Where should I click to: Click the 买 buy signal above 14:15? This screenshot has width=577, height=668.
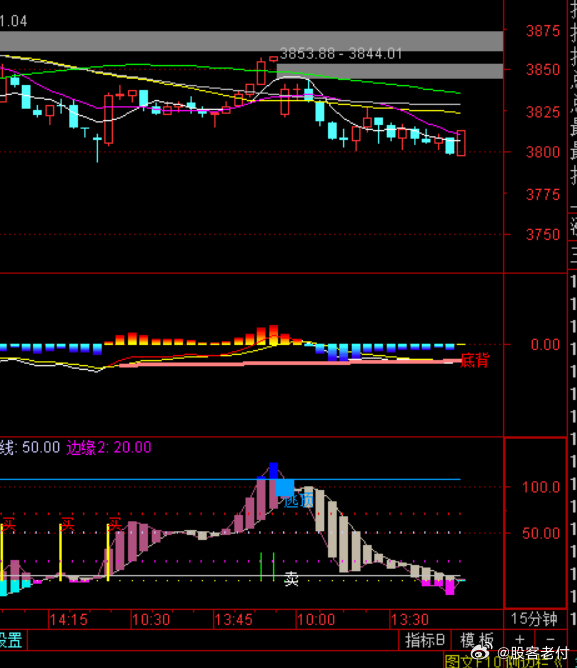(x=68, y=524)
